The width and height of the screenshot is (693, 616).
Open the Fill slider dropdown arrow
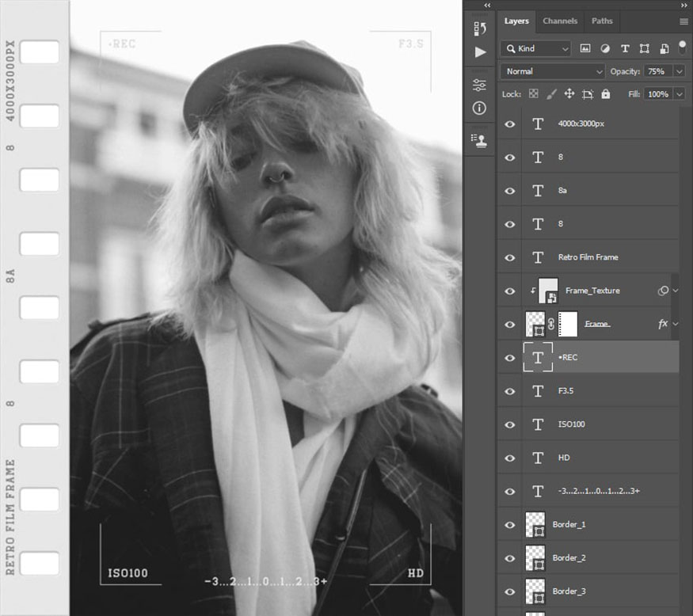(x=680, y=93)
